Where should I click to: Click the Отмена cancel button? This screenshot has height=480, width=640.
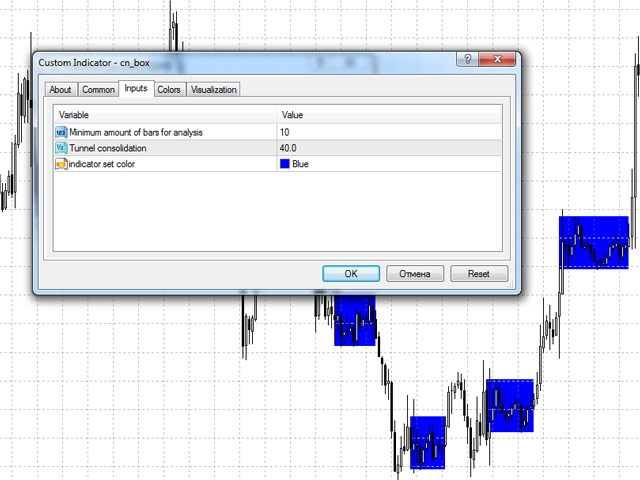(x=414, y=273)
